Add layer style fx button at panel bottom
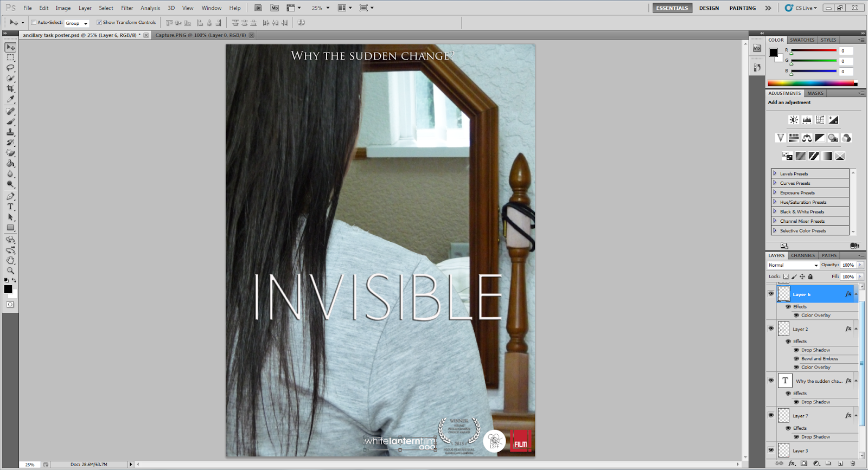 792,463
